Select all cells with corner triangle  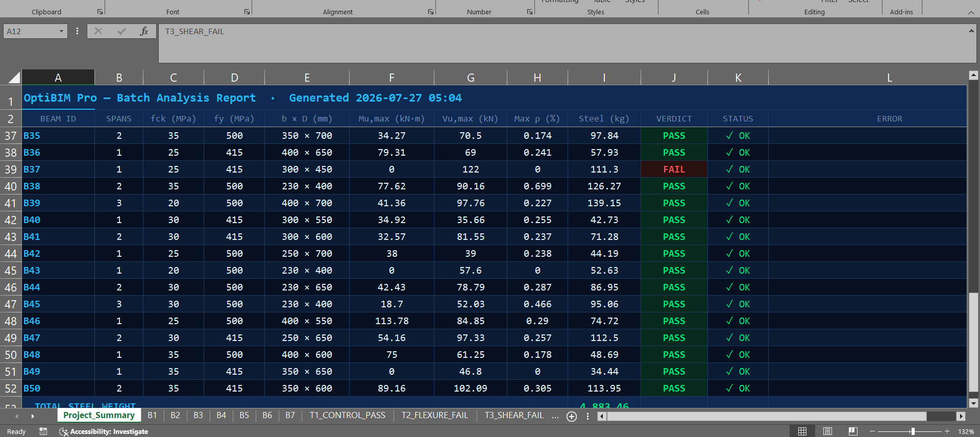click(14, 78)
